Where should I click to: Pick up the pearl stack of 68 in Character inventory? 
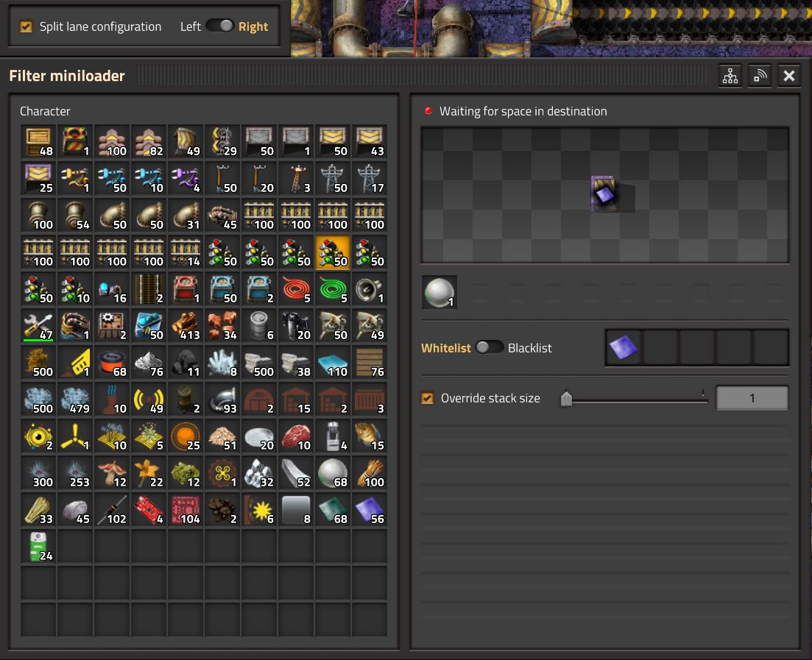(x=333, y=472)
